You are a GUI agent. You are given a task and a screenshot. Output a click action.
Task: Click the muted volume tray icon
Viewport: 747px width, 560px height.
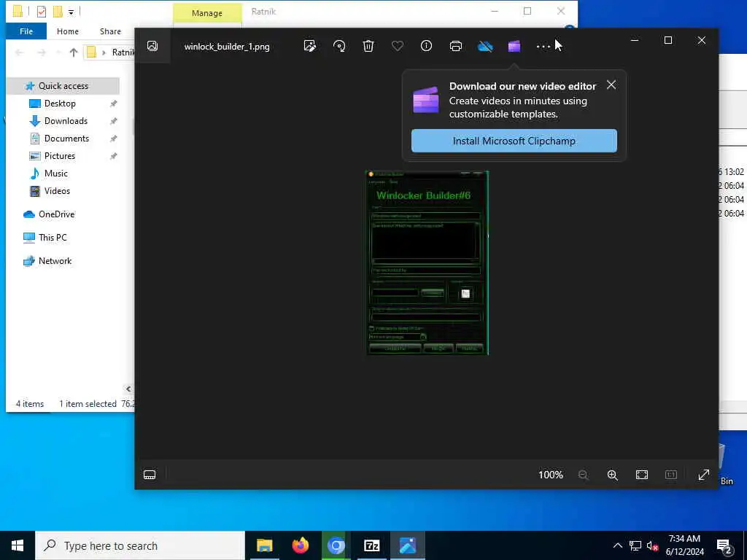[x=652, y=545]
